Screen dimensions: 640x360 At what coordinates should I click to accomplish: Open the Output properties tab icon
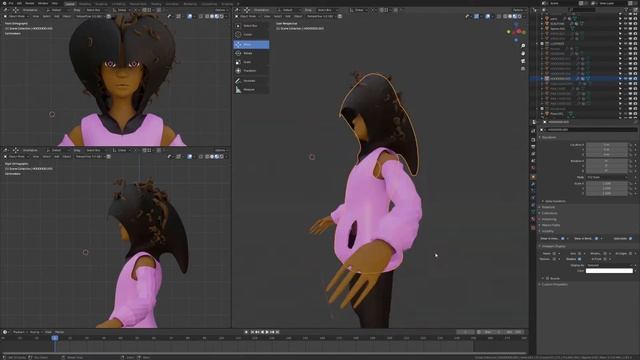(533, 147)
